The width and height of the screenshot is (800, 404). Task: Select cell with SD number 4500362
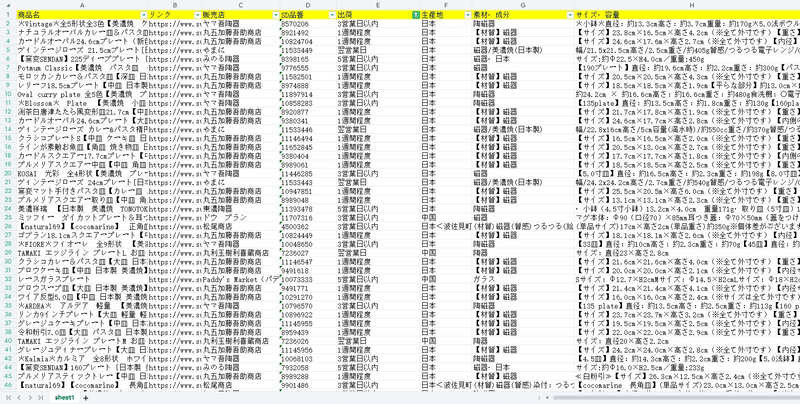309,226
